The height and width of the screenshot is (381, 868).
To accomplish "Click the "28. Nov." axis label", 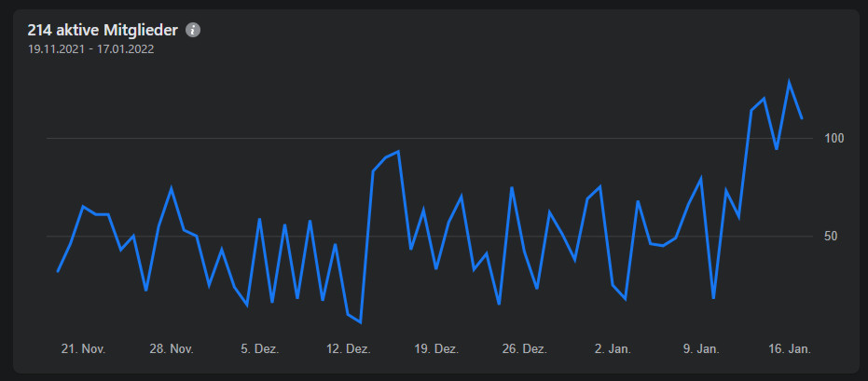I will (x=171, y=349).
